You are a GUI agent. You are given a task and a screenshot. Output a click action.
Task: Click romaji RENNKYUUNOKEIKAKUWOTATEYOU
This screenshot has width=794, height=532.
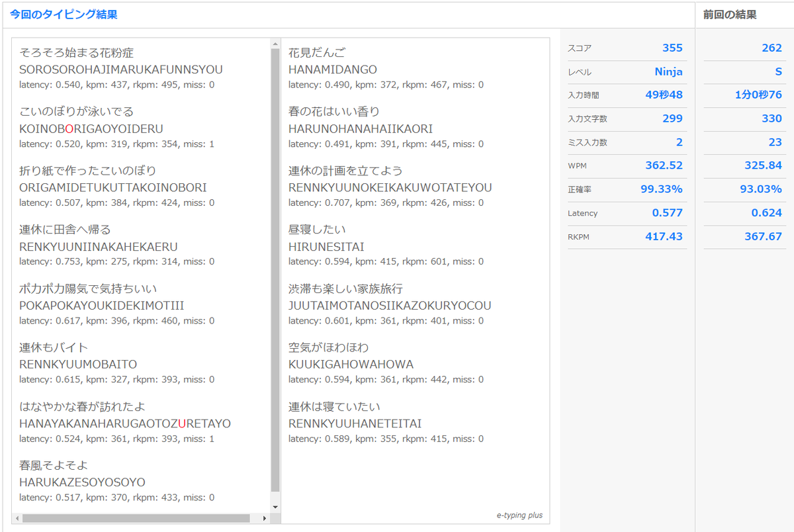click(x=390, y=187)
